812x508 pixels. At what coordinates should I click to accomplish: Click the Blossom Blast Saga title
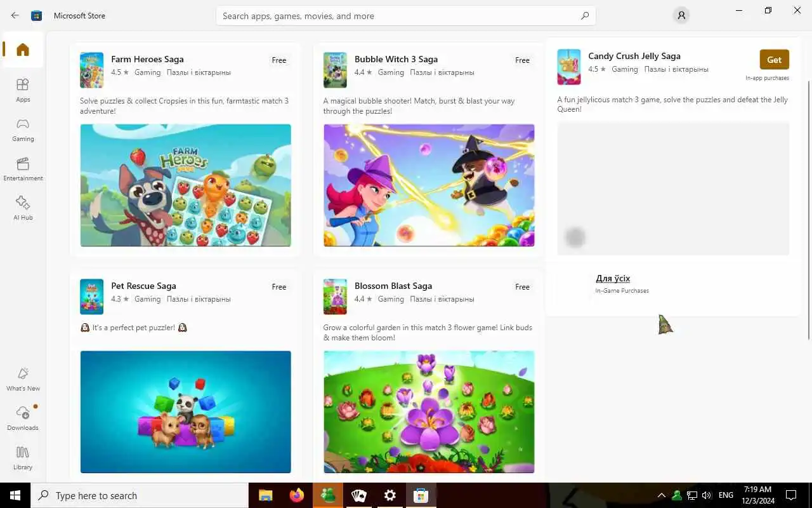click(393, 286)
